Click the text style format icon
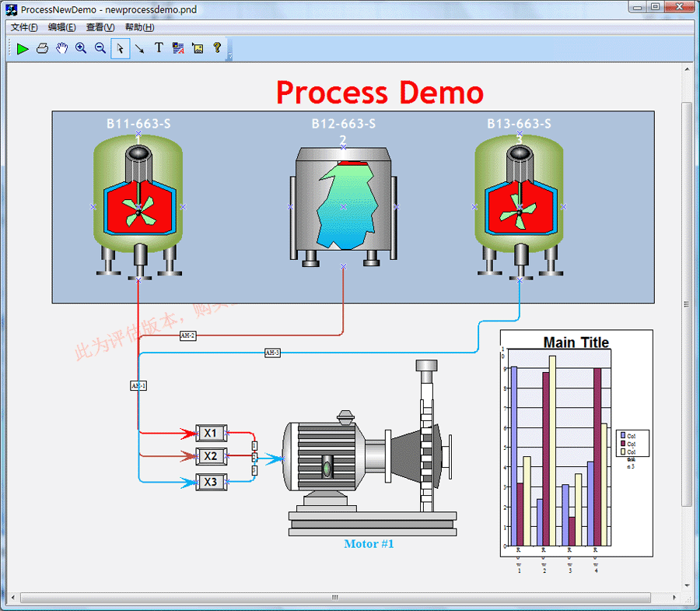Viewport: 700px width, 611px height. pyautogui.click(x=178, y=48)
